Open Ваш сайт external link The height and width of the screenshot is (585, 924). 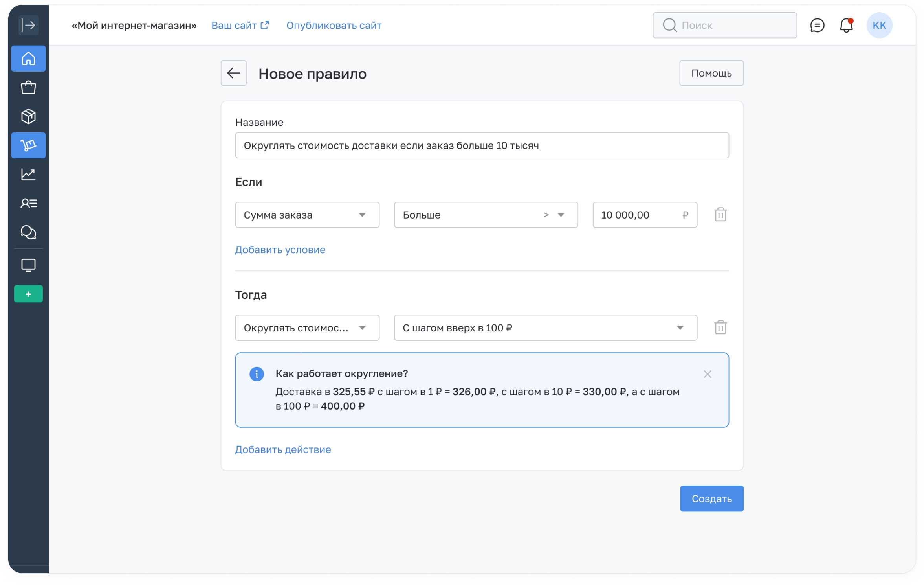pyautogui.click(x=240, y=26)
